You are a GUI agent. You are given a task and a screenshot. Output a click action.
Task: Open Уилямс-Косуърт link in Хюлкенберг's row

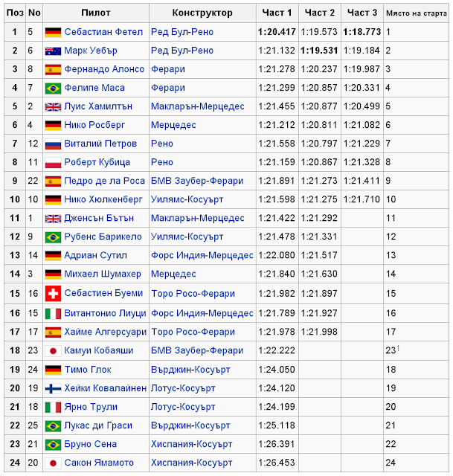[187, 199]
